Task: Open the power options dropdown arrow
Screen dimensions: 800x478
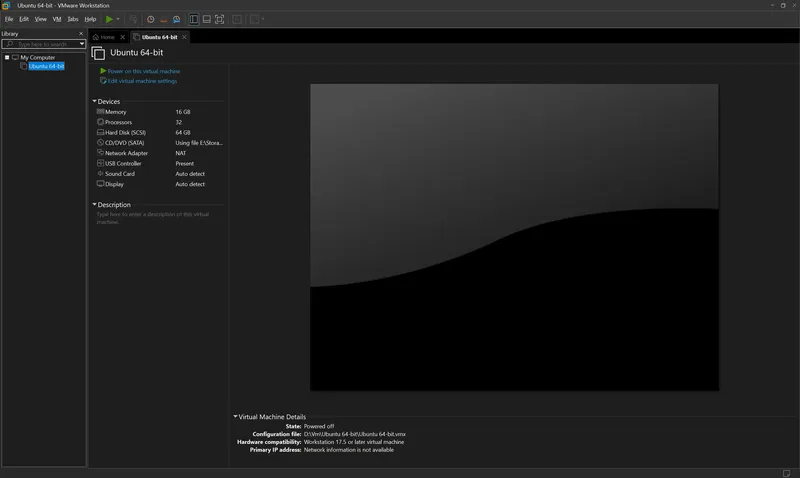Action: point(118,19)
